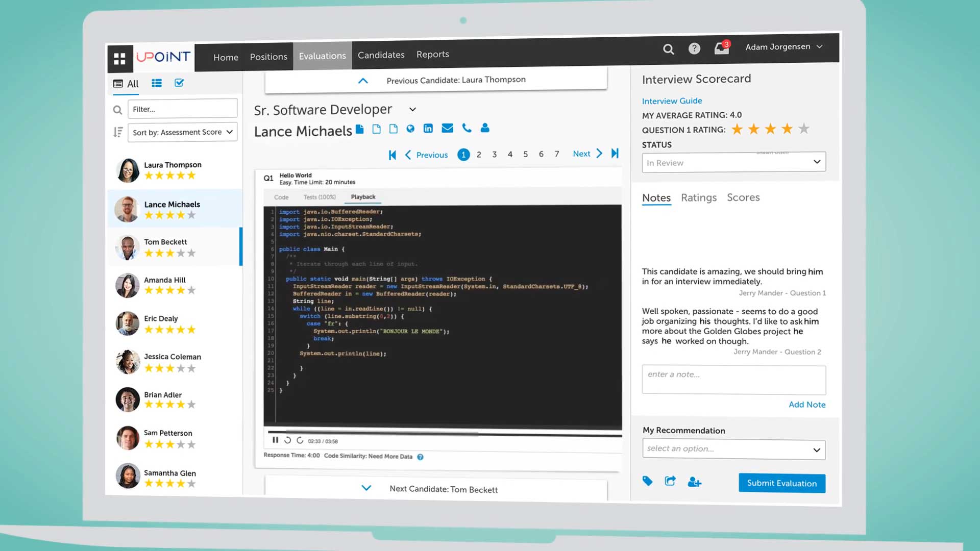
Task: Open the Sort by Assessment Score dropdown
Action: [182, 132]
